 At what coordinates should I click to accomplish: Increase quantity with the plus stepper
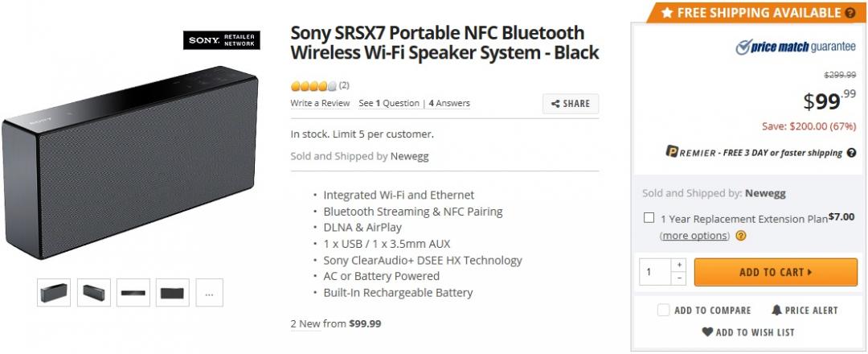pos(679,265)
